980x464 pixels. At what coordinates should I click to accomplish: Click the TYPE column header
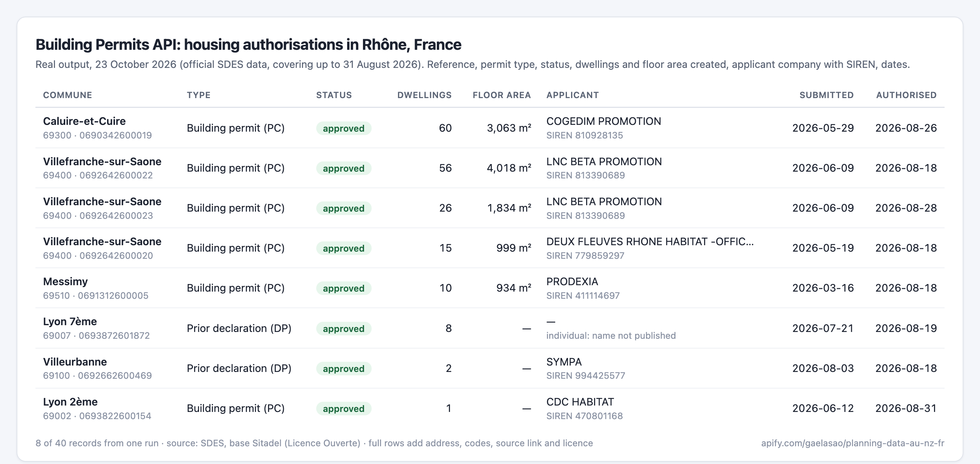click(199, 95)
